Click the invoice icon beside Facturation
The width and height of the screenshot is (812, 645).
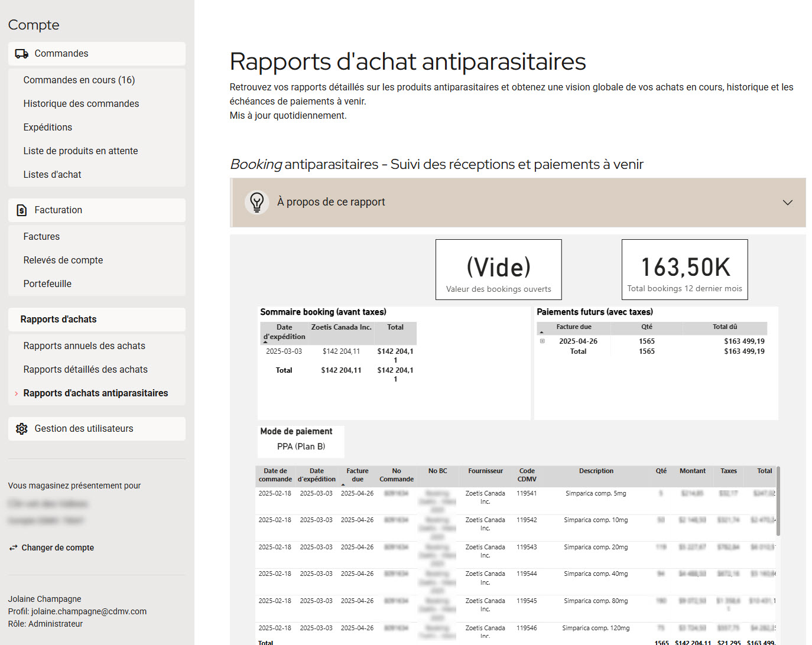(21, 210)
